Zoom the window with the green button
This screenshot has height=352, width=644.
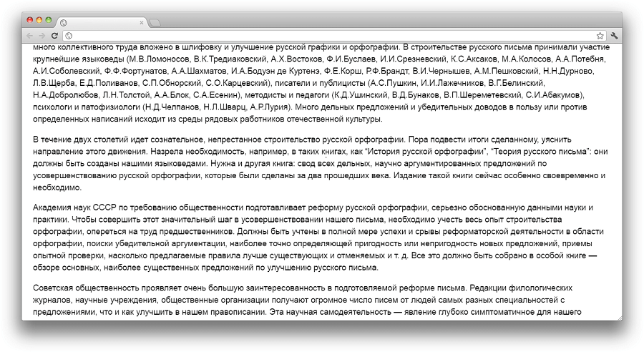coord(49,20)
